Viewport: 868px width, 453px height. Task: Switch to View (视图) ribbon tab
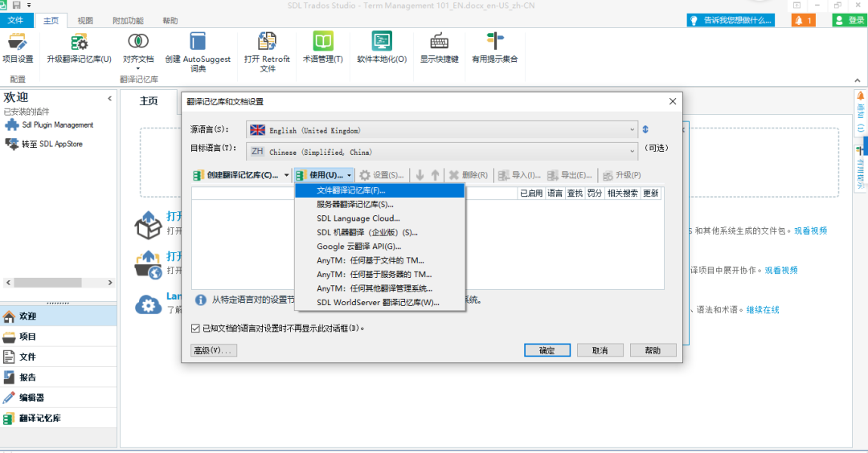pos(84,20)
